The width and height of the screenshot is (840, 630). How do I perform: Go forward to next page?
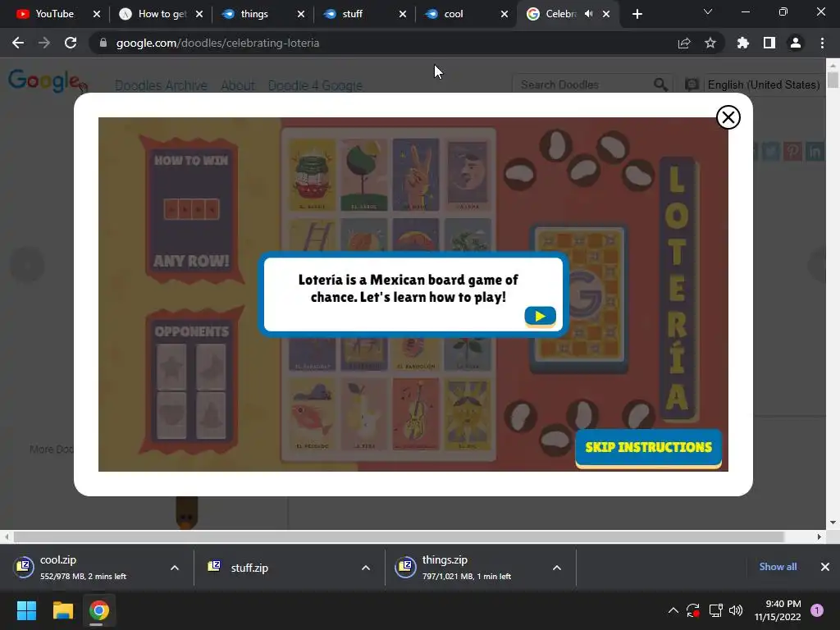(44, 43)
